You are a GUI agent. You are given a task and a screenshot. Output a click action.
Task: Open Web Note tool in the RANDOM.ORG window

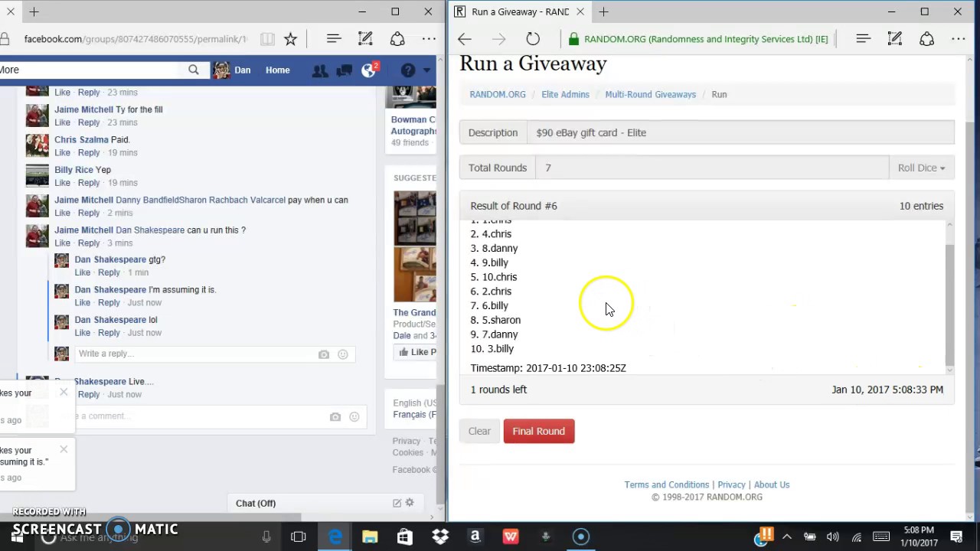(x=894, y=39)
